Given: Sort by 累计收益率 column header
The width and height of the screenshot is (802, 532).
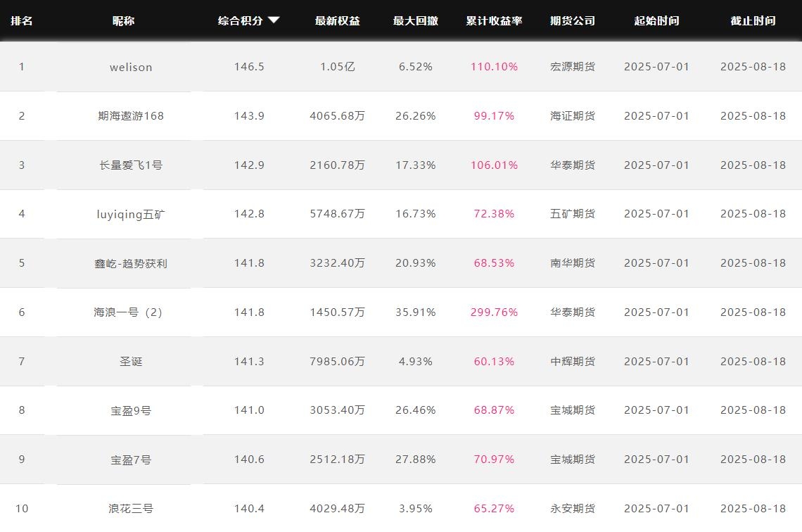Looking at the screenshot, I should tap(494, 21).
